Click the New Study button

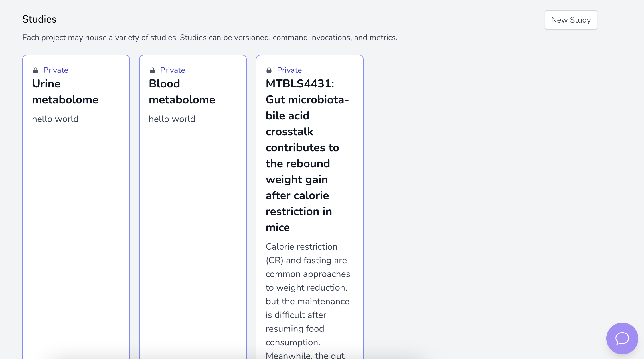571,20
